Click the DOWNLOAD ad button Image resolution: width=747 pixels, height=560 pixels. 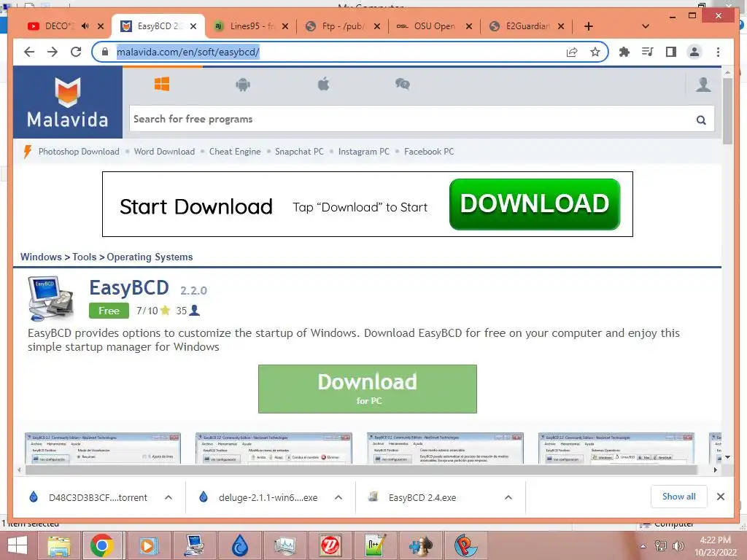click(535, 204)
